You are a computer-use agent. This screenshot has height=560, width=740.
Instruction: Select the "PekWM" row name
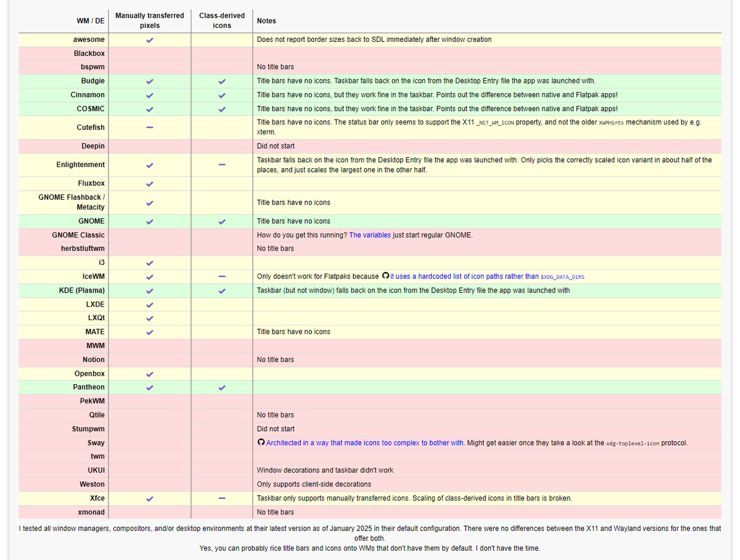coord(92,401)
